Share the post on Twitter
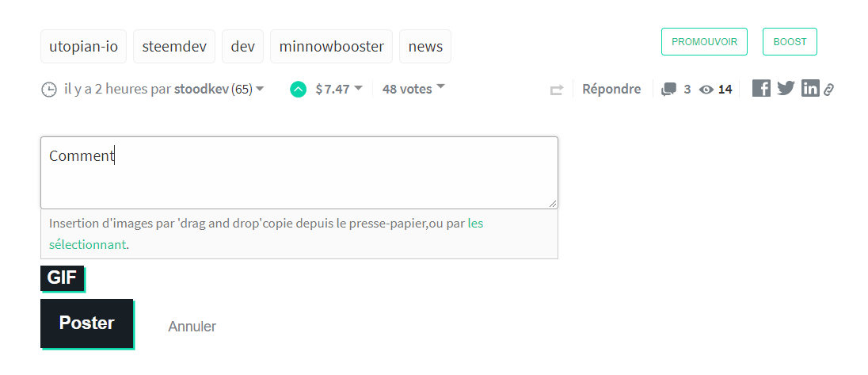 coord(786,88)
